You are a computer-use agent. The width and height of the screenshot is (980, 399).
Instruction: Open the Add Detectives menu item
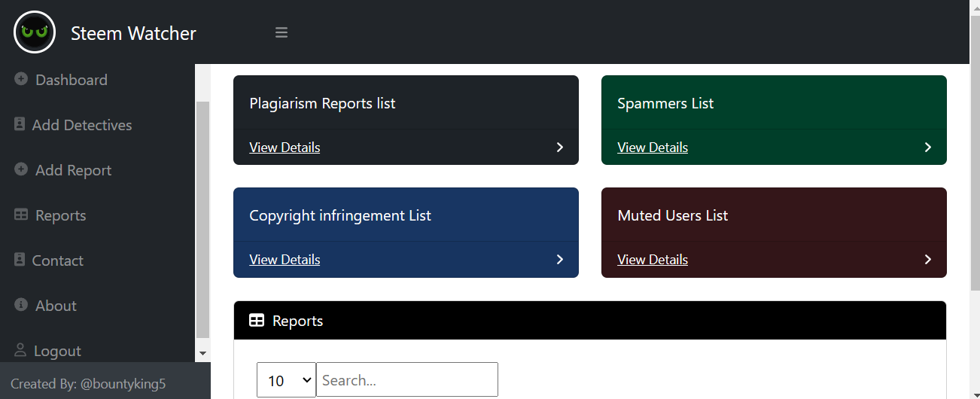82,125
